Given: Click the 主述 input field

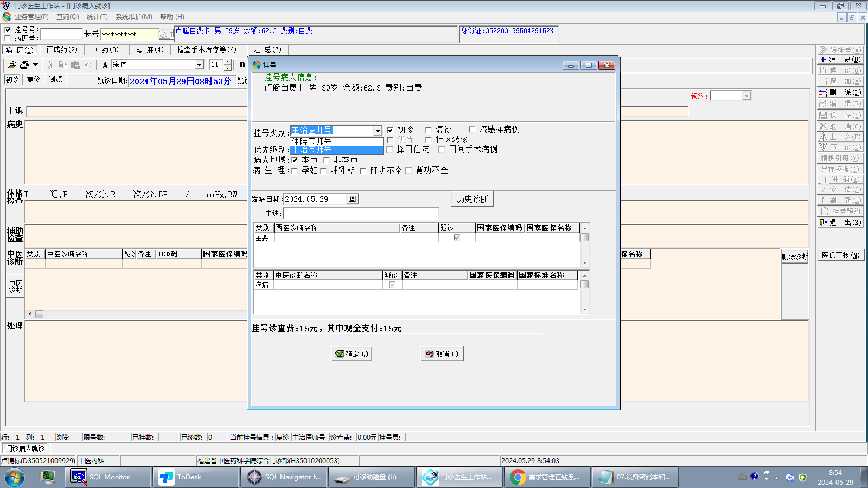Looking at the screenshot, I should (x=361, y=214).
